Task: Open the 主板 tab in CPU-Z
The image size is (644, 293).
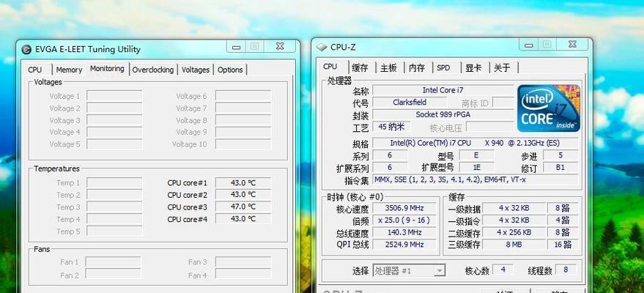Action: (388, 67)
